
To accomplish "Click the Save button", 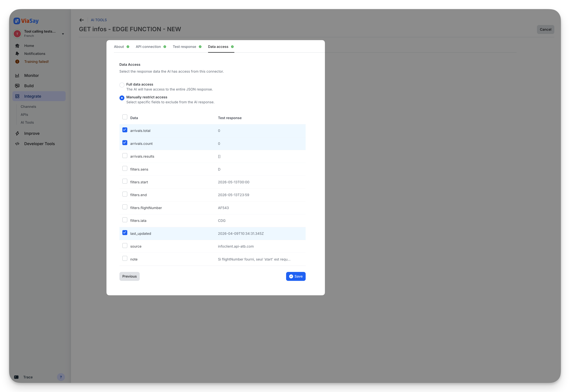I will pyautogui.click(x=296, y=276).
